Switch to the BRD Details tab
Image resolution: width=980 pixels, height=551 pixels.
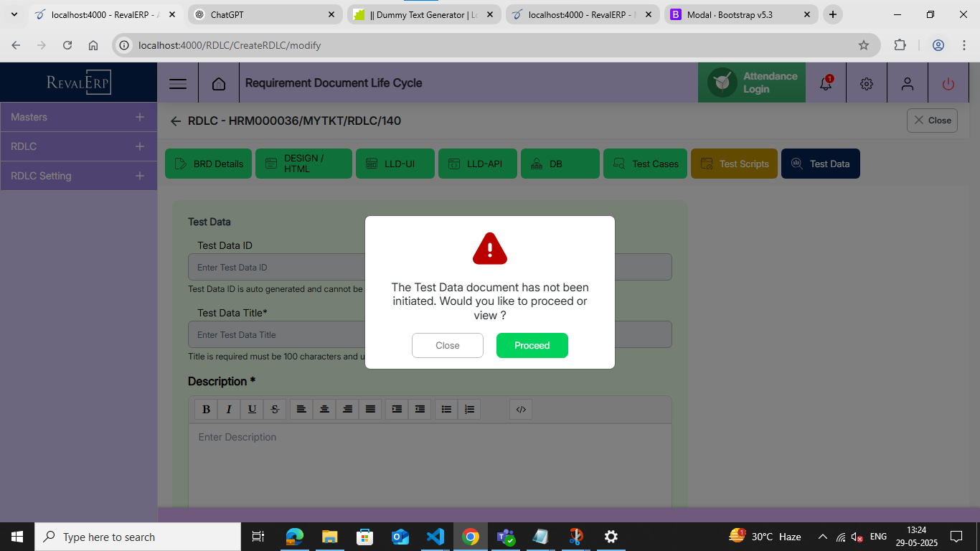(x=209, y=164)
